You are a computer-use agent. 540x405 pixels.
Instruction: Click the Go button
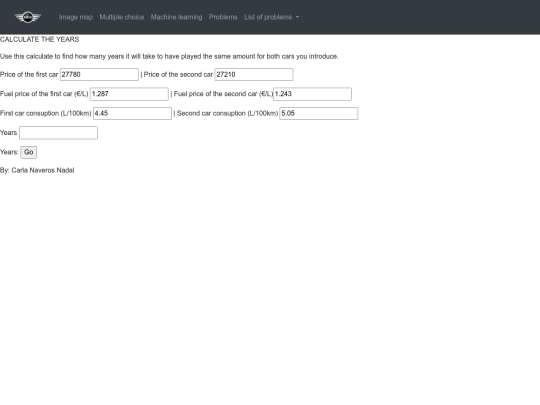pos(29,152)
